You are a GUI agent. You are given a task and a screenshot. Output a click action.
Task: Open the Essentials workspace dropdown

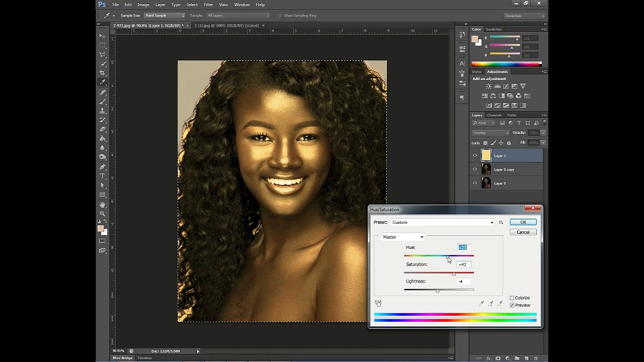point(525,16)
